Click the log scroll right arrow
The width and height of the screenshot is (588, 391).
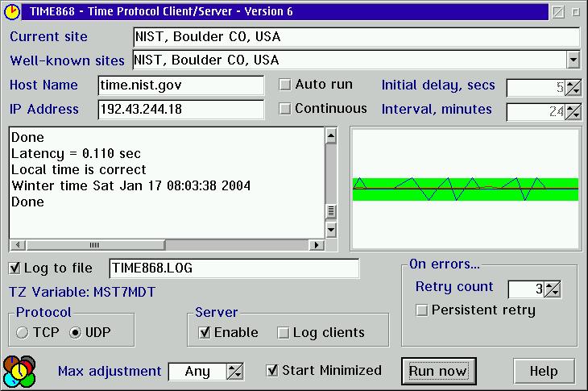(317, 245)
